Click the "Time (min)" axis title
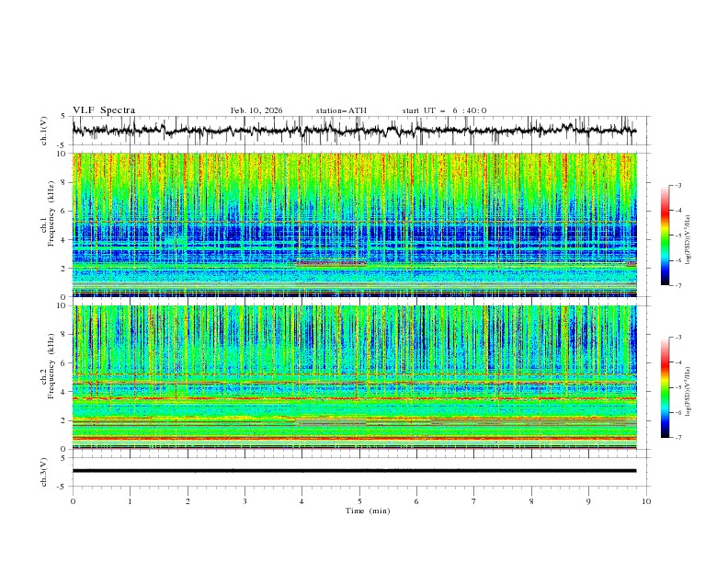 click(x=368, y=511)
